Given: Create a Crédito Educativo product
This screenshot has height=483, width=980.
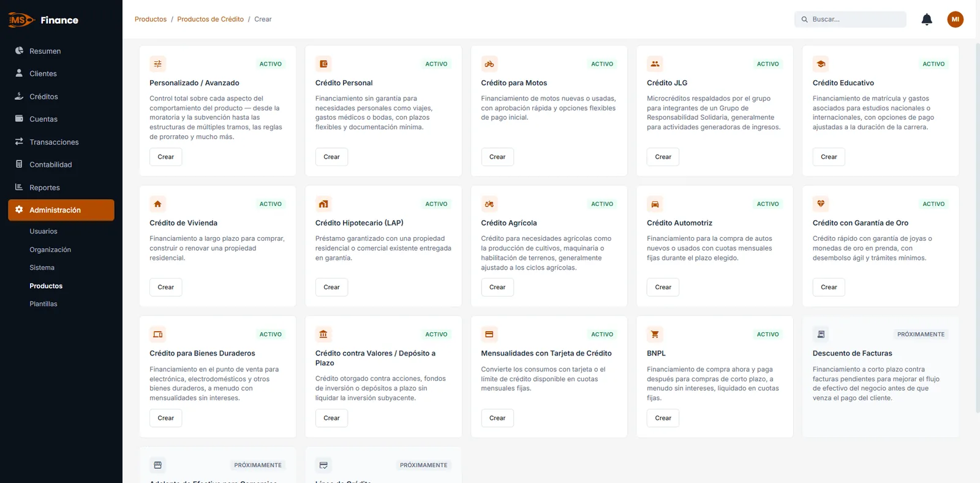Looking at the screenshot, I should point(829,157).
